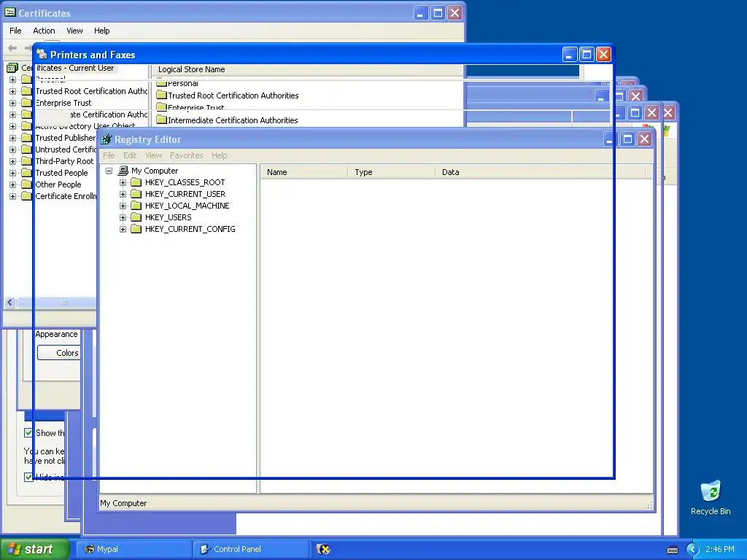Select 'Intermediate Certification Authorities' in the list pane
The image size is (747, 560).
pyautogui.click(x=233, y=120)
